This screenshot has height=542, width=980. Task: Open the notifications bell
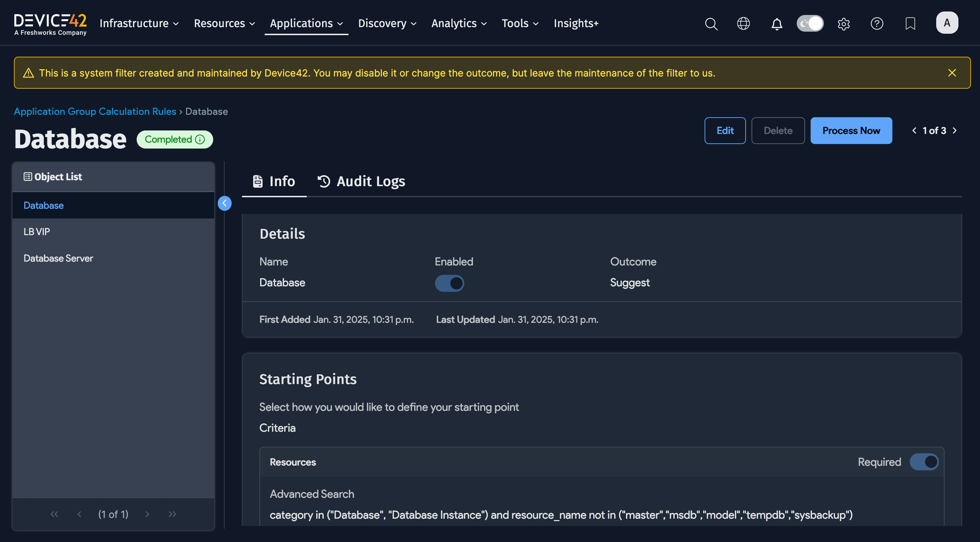click(x=777, y=24)
